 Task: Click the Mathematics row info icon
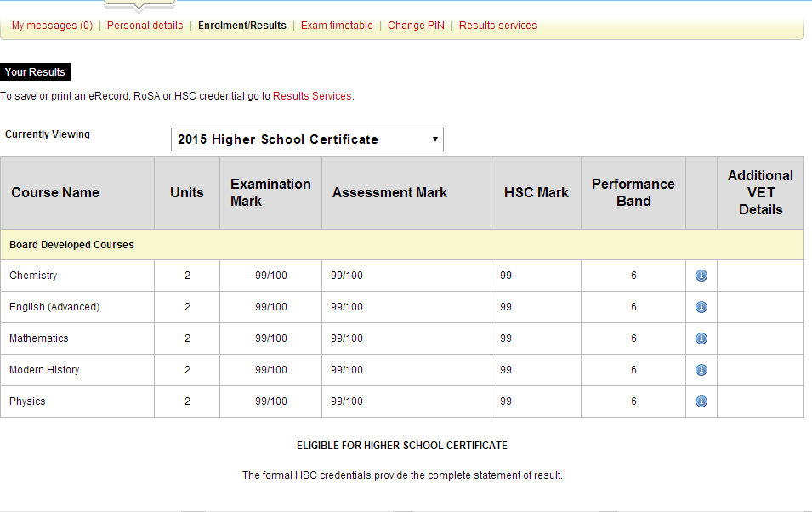click(701, 338)
